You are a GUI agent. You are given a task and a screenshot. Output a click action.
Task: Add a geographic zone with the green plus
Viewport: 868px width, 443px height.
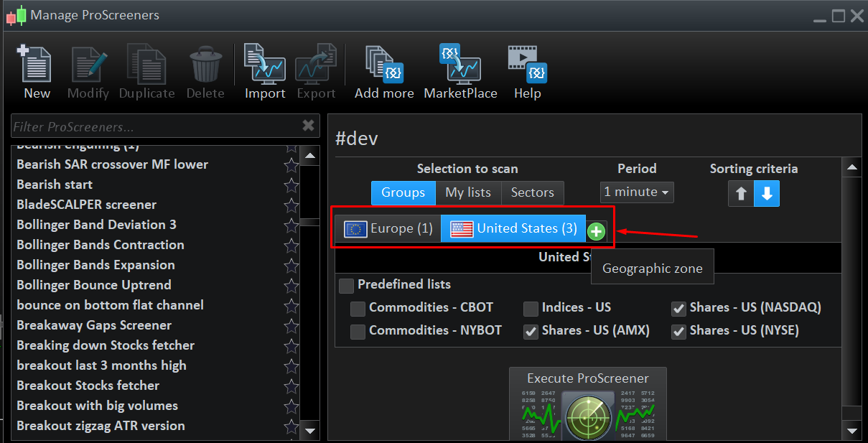point(596,231)
